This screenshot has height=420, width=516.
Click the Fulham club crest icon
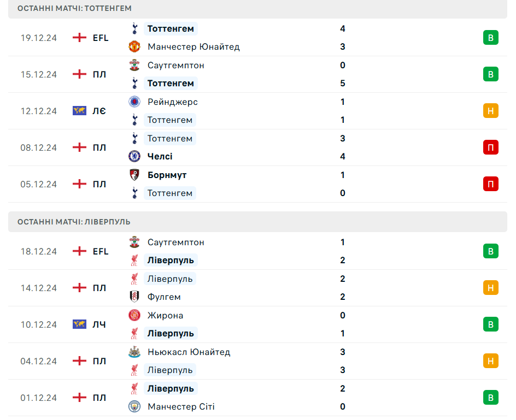pyautogui.click(x=134, y=297)
